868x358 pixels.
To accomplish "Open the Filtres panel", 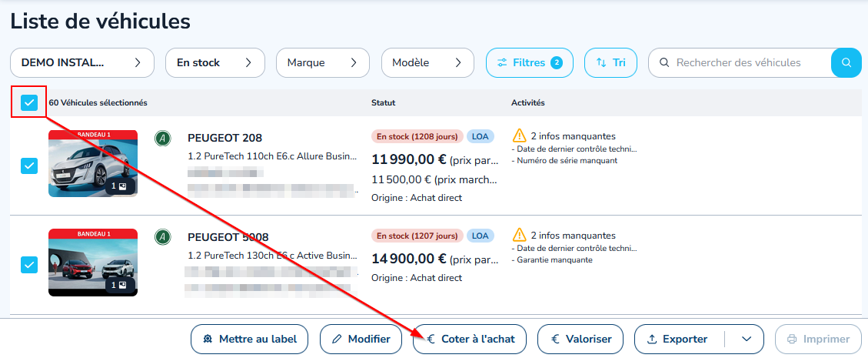I will click(529, 62).
